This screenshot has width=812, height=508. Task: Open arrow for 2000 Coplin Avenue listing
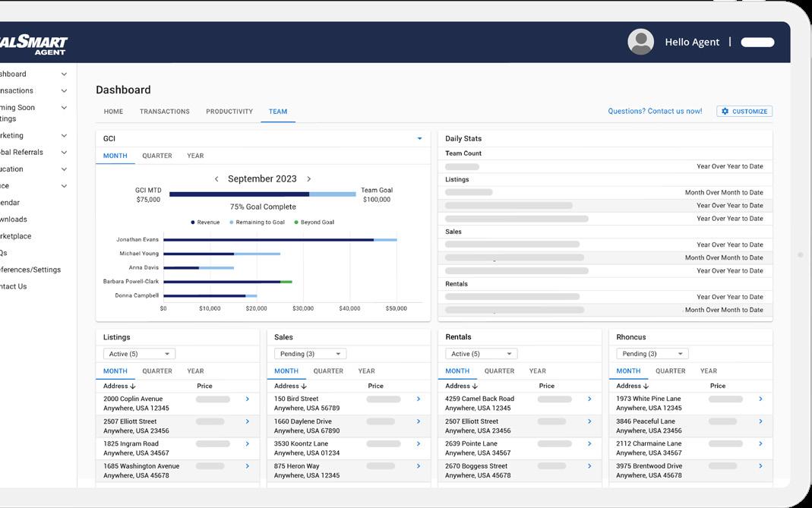point(248,399)
